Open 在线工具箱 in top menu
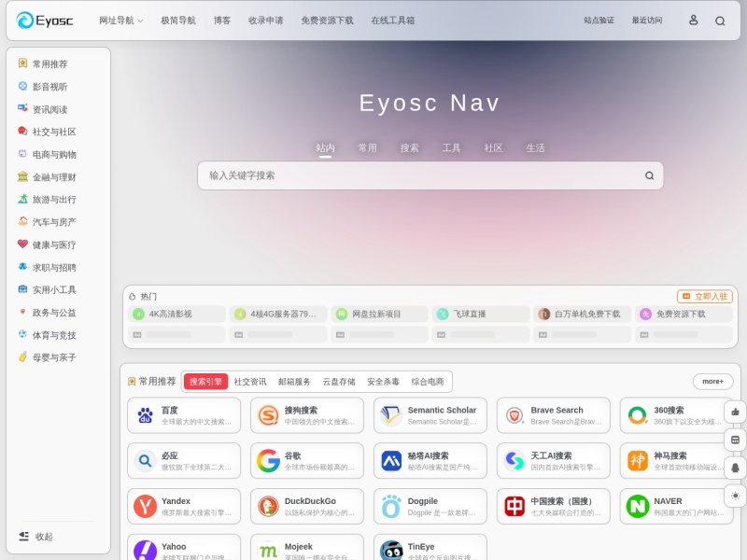 point(393,21)
